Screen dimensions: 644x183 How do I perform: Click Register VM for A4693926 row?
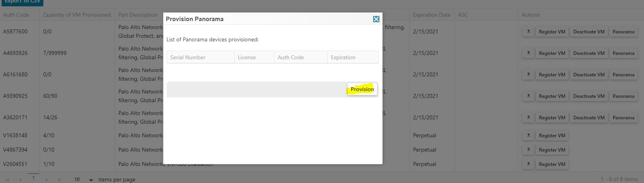(x=552, y=53)
